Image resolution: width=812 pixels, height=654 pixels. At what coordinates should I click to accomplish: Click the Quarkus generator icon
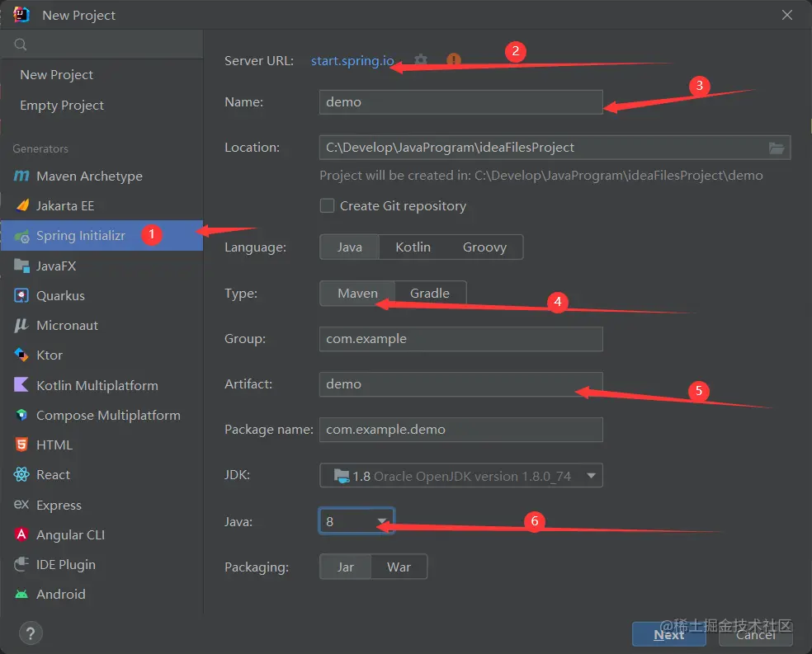click(x=21, y=295)
